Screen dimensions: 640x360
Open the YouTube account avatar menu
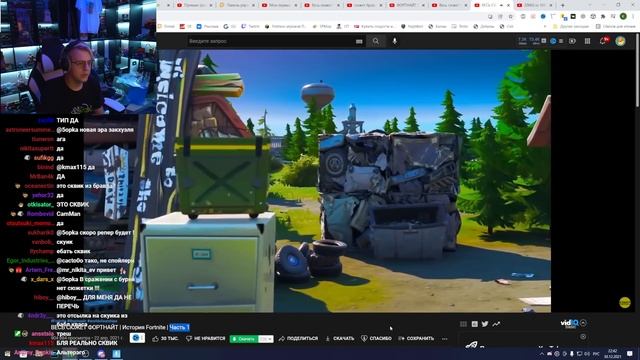tap(620, 41)
